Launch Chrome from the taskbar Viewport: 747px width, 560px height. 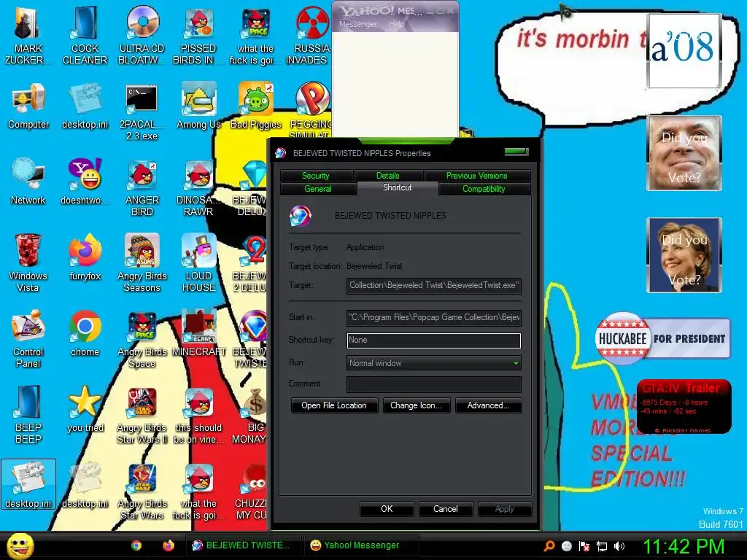point(136,545)
